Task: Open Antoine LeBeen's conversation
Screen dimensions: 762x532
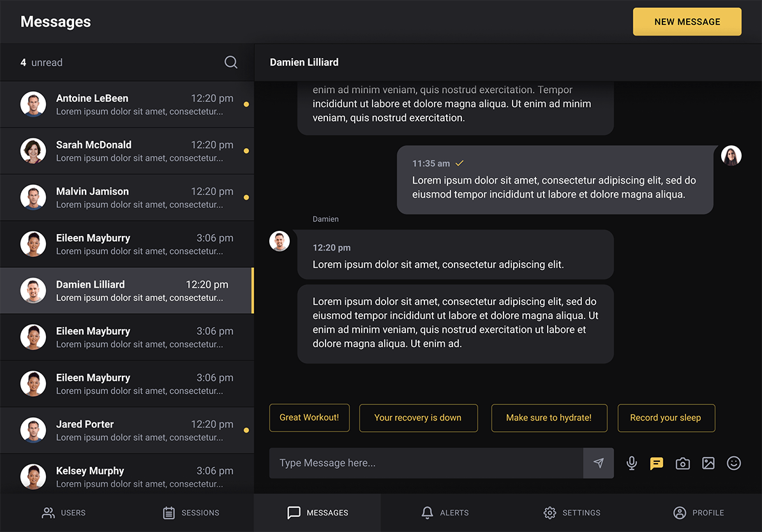Action: click(126, 105)
